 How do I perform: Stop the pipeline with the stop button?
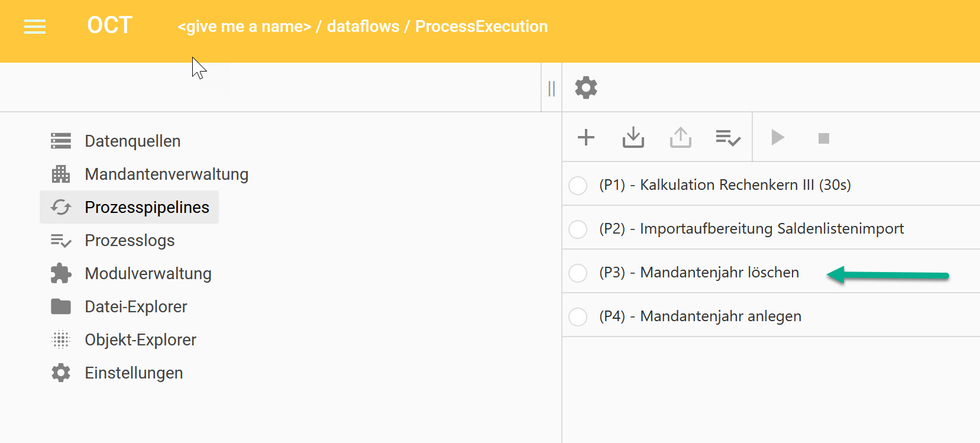tap(823, 138)
